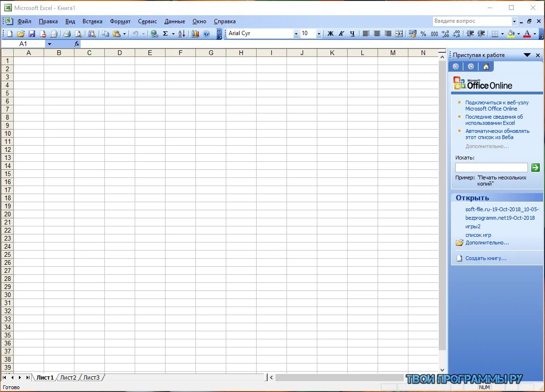This screenshot has width=545, height=392.
Task: Click green arrow to start search
Action: point(535,168)
